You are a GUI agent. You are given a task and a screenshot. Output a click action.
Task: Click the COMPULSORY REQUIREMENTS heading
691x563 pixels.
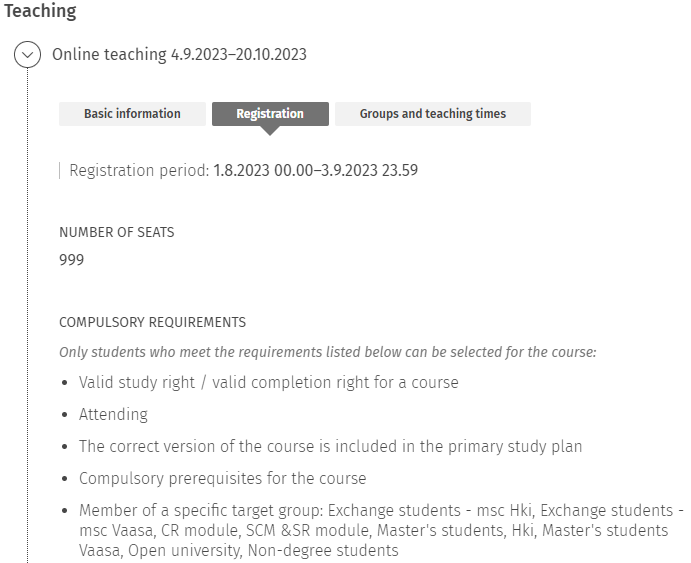(x=152, y=322)
